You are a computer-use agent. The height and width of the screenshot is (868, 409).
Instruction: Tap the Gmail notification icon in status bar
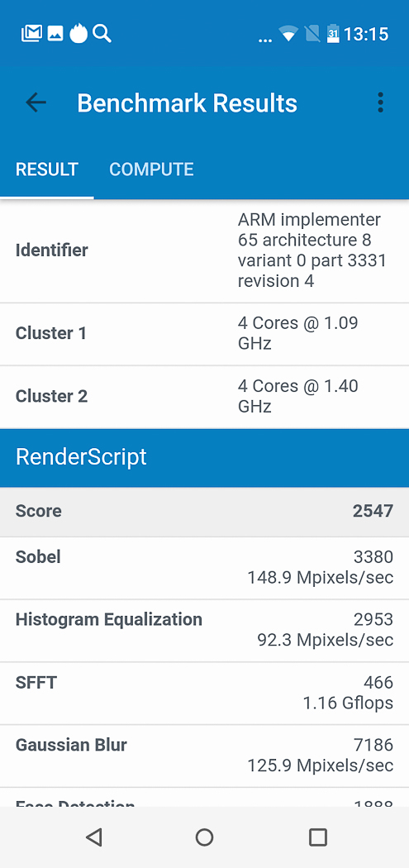[32, 34]
